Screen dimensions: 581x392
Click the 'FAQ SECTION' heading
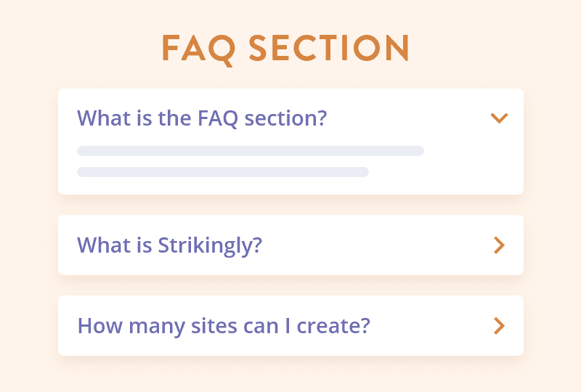click(285, 48)
